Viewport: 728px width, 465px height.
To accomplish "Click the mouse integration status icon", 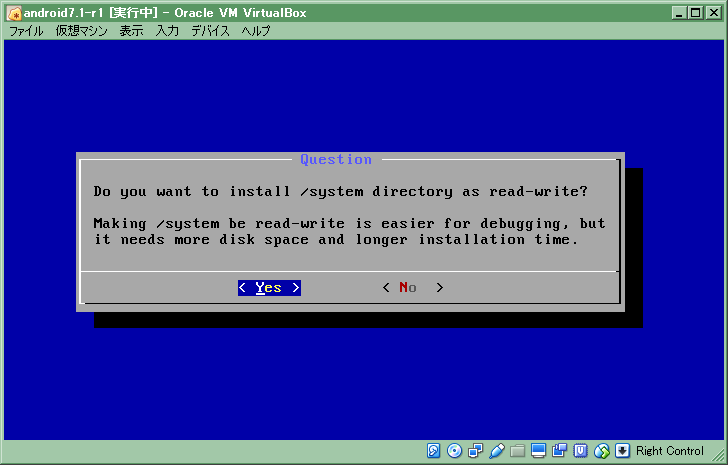I will point(602,451).
